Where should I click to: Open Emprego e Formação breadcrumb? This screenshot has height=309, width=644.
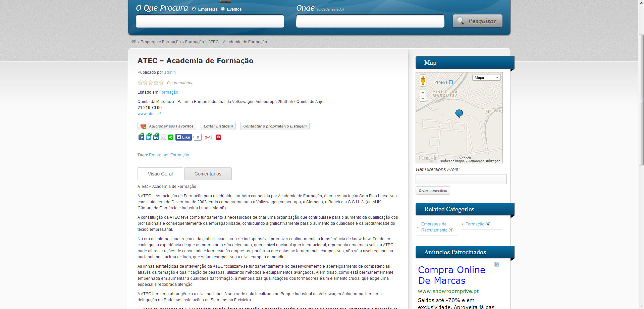[x=161, y=42]
